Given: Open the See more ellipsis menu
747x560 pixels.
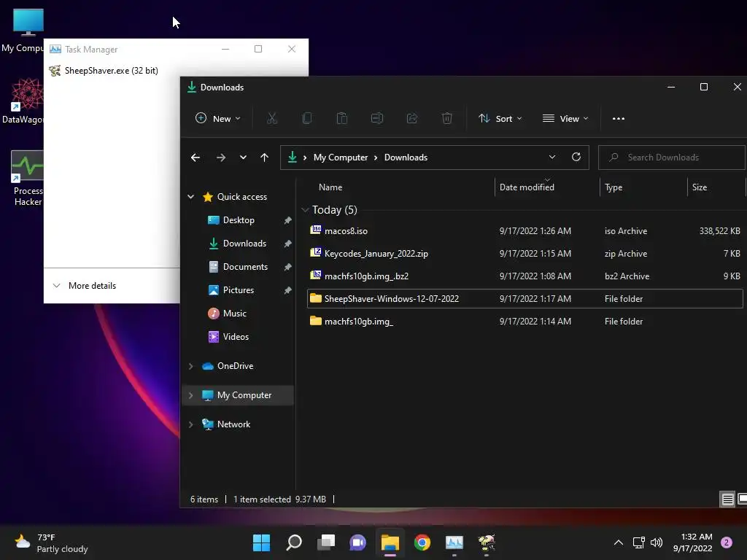Looking at the screenshot, I should pos(619,119).
